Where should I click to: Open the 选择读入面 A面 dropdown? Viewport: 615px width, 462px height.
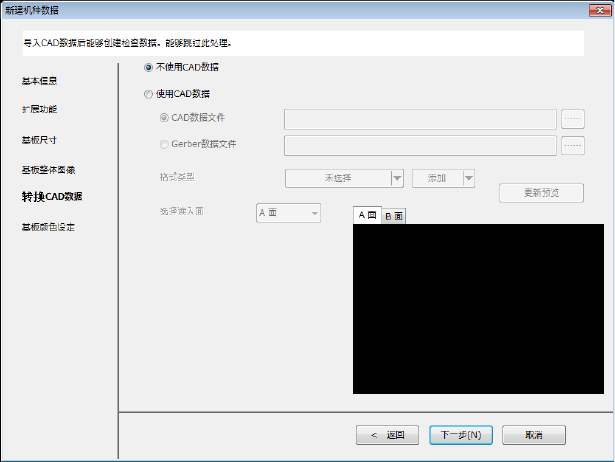click(288, 213)
